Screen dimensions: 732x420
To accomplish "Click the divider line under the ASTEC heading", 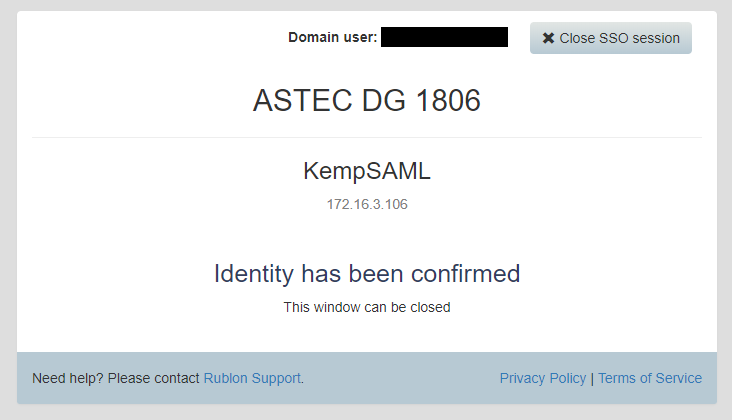I will pyautogui.click(x=367, y=137).
